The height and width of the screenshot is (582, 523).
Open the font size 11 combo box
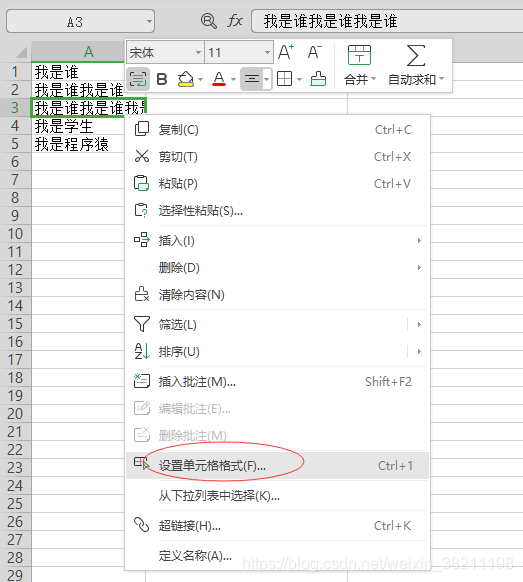tap(239, 52)
